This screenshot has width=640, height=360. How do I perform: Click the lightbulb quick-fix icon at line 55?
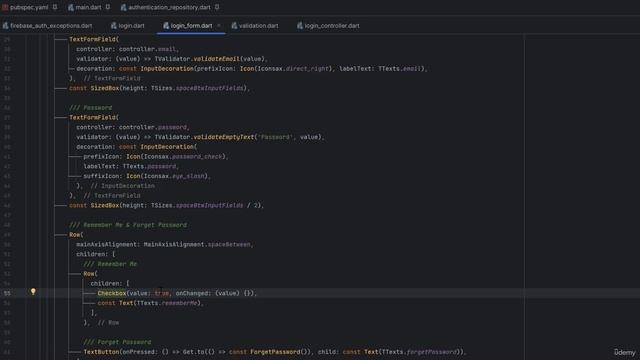click(33, 292)
